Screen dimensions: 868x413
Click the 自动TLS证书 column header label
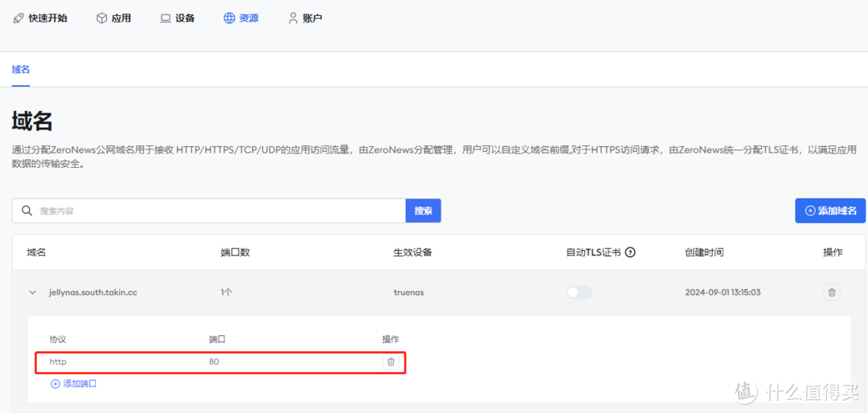[593, 252]
